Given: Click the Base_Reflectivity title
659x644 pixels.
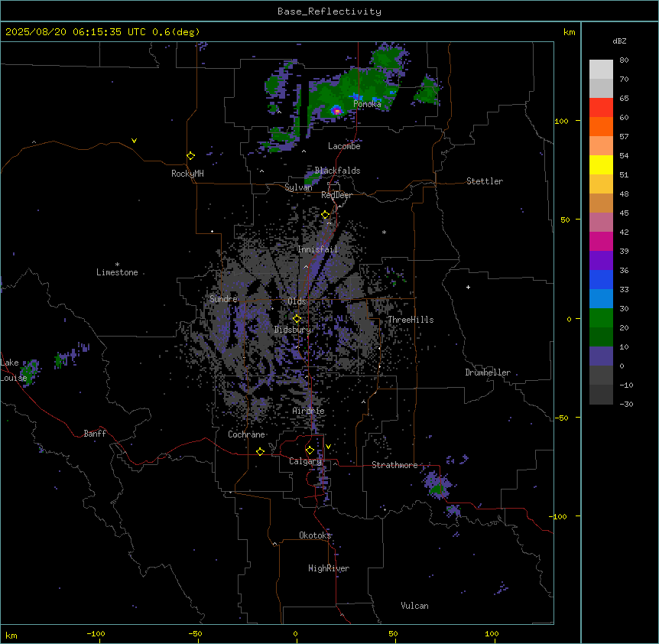Looking at the screenshot, I should point(329,11).
